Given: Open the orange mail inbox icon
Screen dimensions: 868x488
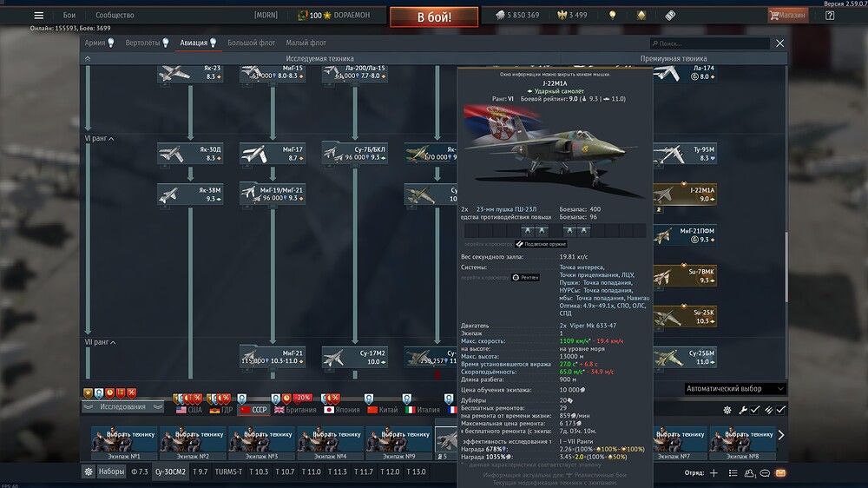Looking at the screenshot, I should [780, 473].
